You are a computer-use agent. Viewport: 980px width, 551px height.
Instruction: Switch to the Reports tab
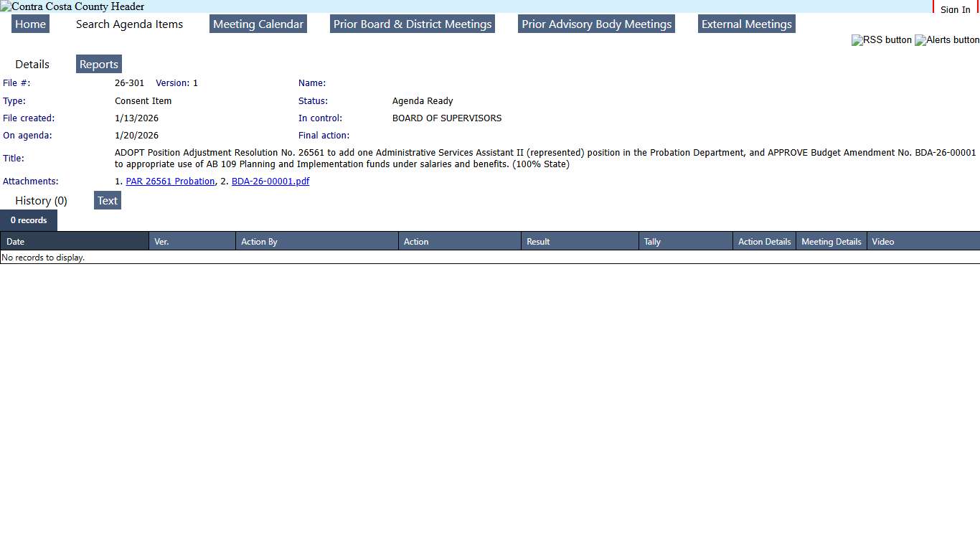[99, 65]
